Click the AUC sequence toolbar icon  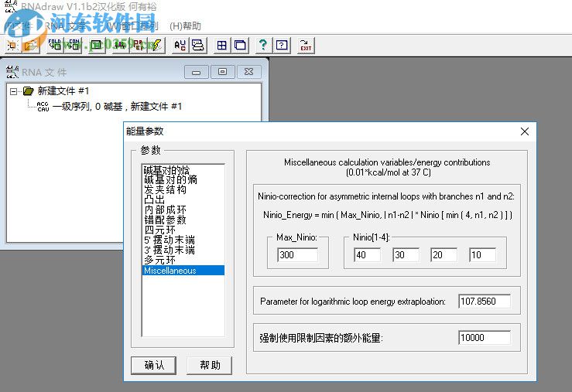[180, 45]
